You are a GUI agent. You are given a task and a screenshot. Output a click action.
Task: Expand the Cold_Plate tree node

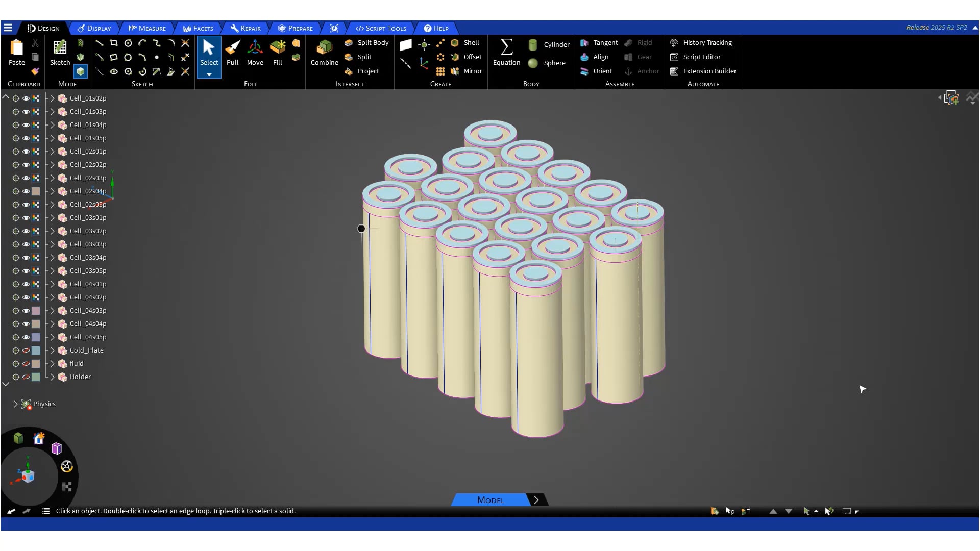[x=52, y=350]
